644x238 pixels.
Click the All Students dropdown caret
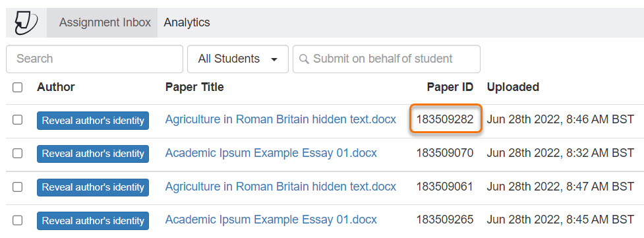pos(274,59)
